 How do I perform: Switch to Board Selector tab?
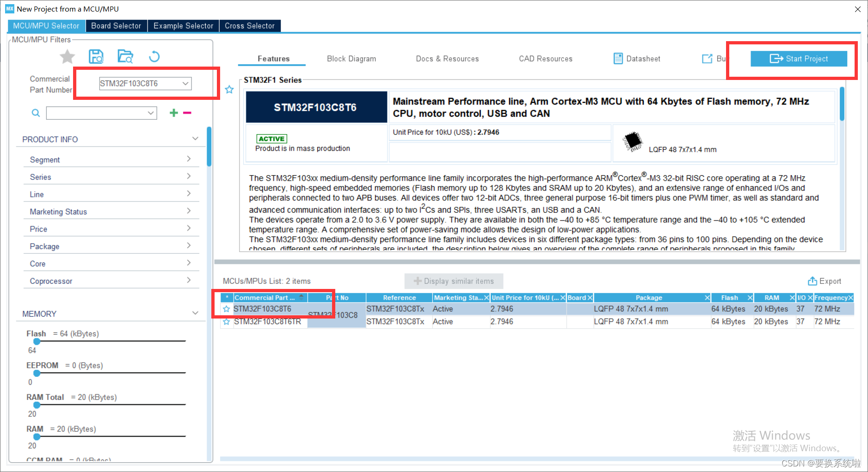click(116, 26)
